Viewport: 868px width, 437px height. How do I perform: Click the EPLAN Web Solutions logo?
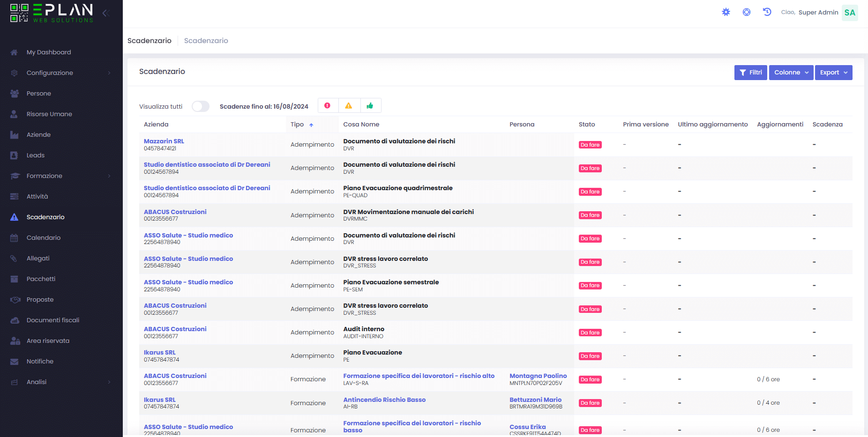click(x=52, y=13)
